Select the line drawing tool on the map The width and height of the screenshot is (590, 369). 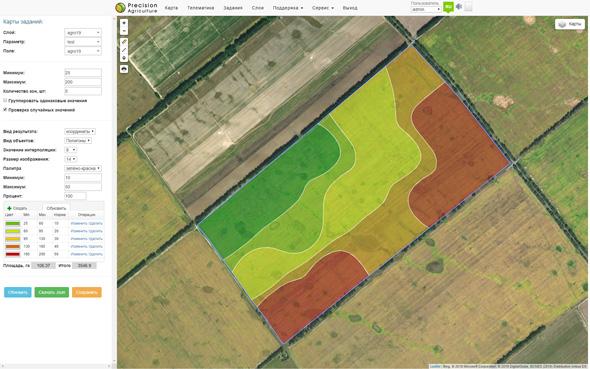click(124, 50)
